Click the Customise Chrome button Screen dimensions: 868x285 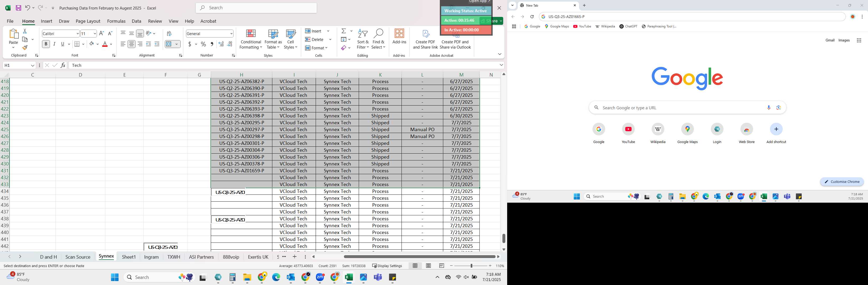tap(842, 182)
